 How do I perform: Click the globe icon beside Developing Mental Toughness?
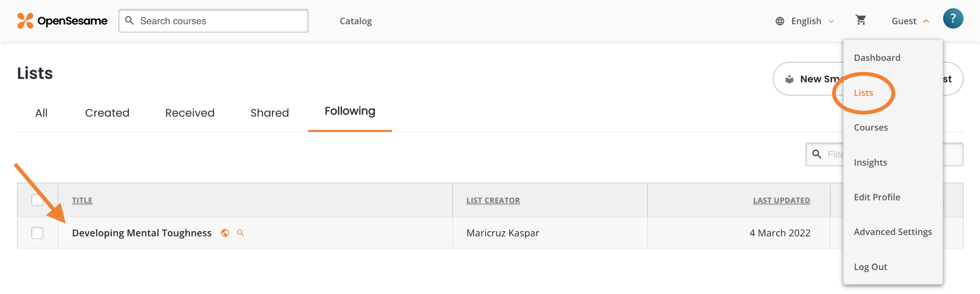(x=225, y=233)
